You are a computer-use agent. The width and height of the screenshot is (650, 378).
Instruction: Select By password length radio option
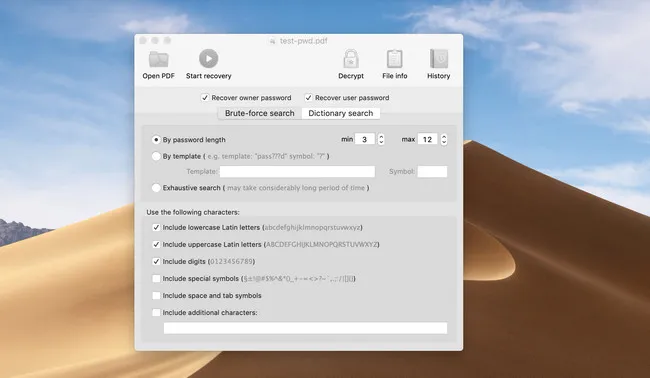156,140
